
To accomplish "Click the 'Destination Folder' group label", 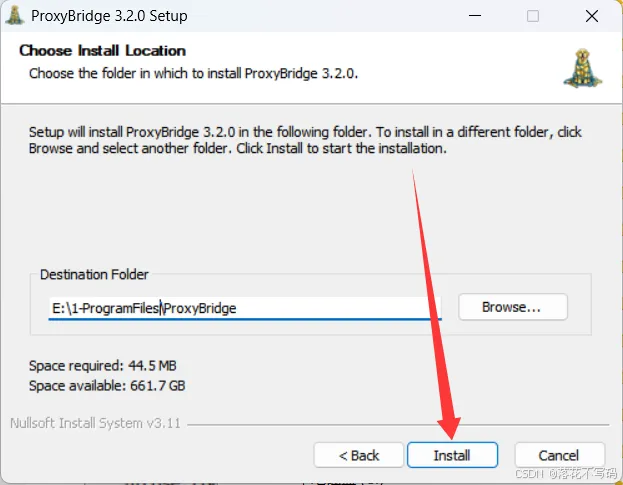I will (x=94, y=274).
